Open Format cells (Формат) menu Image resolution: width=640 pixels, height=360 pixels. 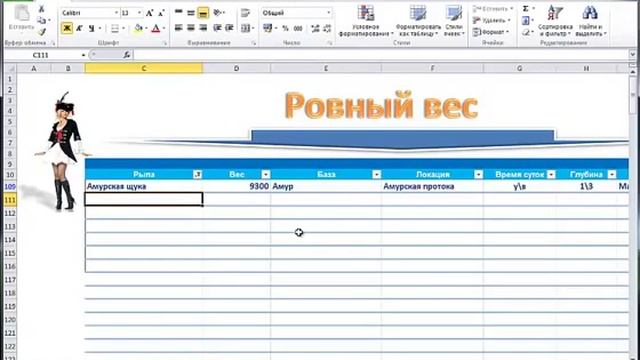click(491, 32)
